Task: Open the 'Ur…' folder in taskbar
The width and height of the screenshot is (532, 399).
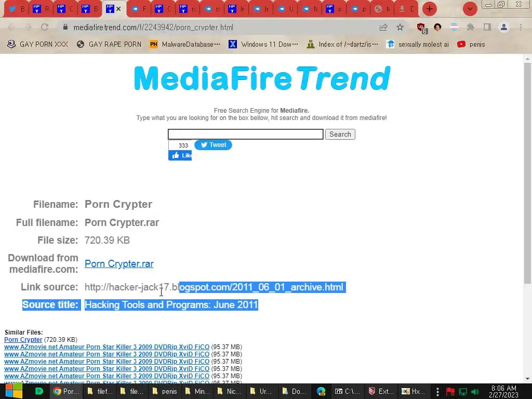Action: tap(262, 392)
